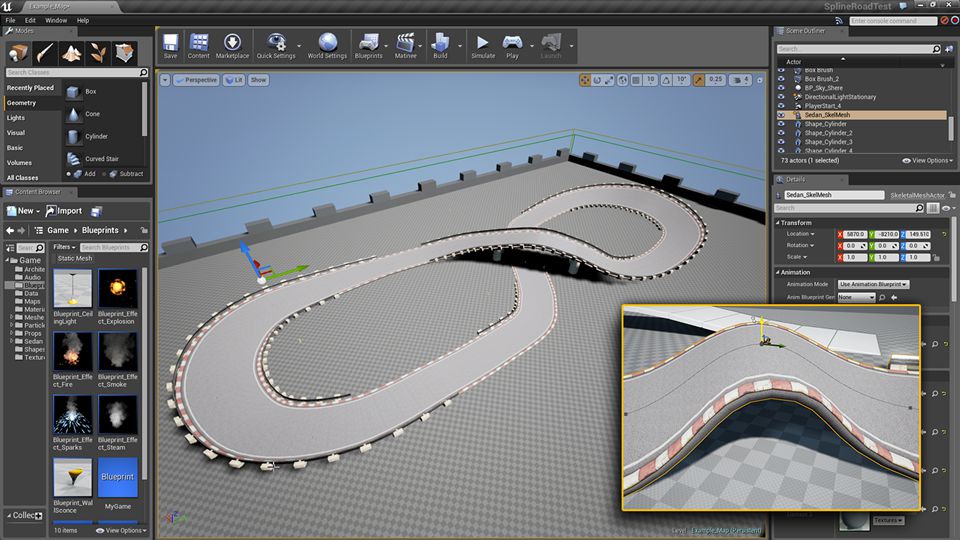Click the Cylinder geometry icon

point(73,137)
